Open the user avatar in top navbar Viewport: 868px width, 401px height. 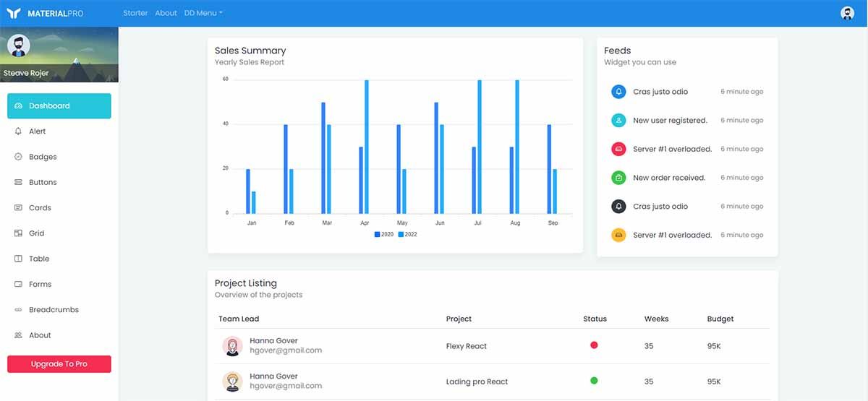847,13
